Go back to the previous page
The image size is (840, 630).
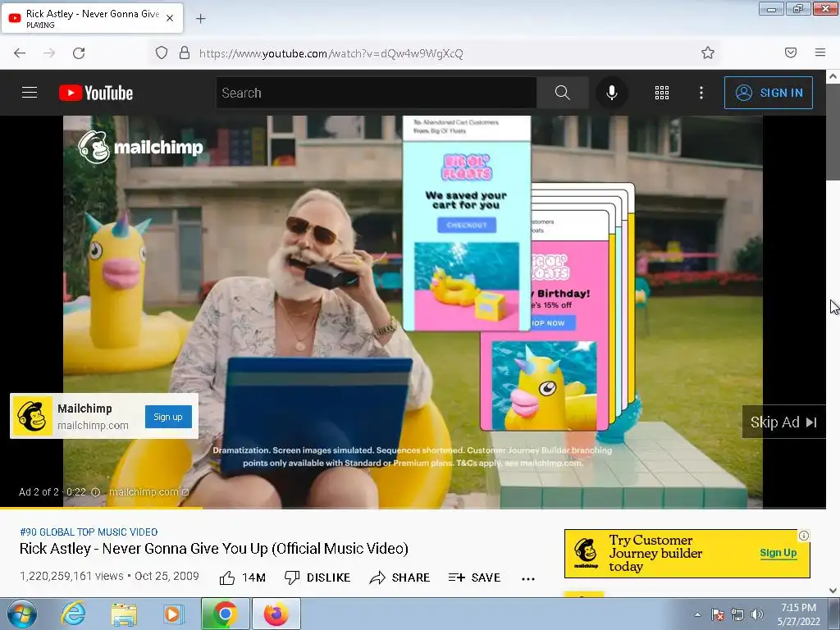pos(20,53)
